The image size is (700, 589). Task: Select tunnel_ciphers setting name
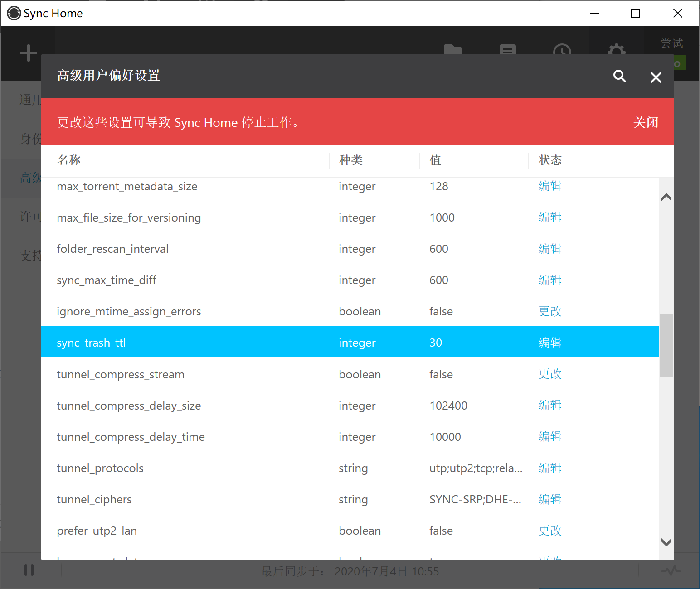click(94, 499)
